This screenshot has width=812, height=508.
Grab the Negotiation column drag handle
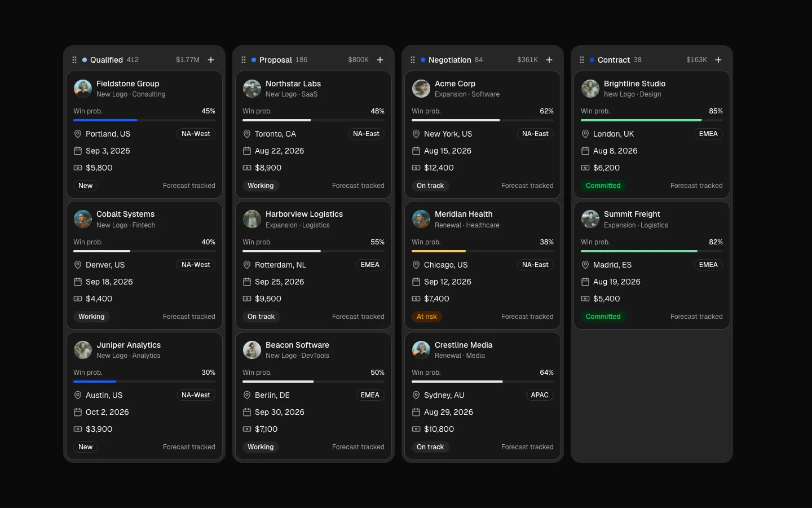413,60
